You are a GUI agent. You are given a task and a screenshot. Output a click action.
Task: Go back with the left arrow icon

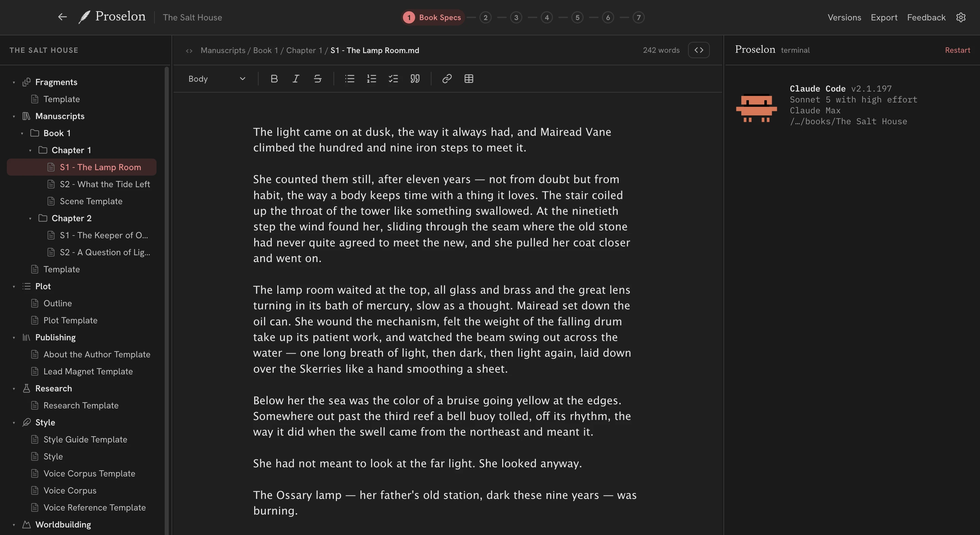pyautogui.click(x=62, y=17)
